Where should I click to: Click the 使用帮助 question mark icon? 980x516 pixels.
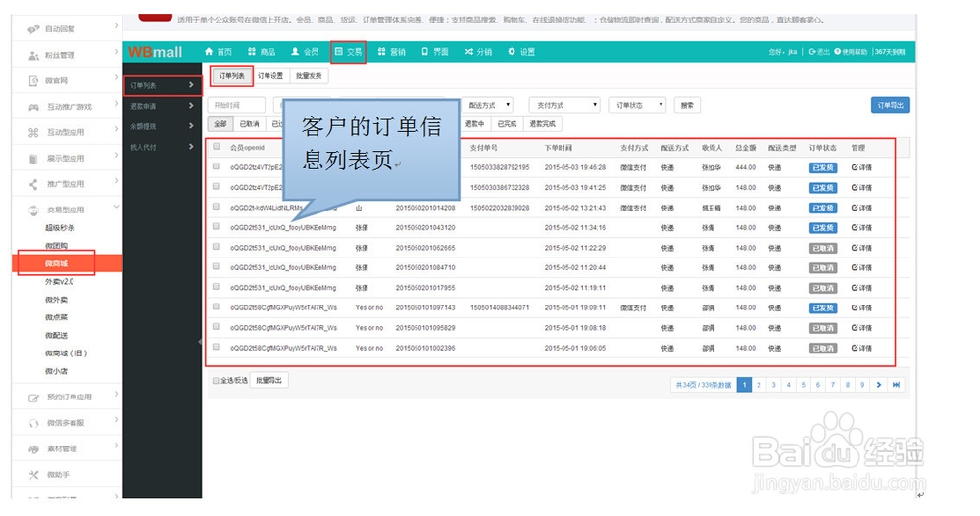(838, 52)
